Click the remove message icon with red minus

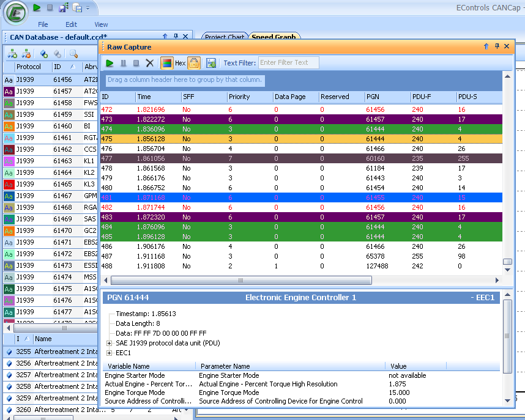coord(26,53)
